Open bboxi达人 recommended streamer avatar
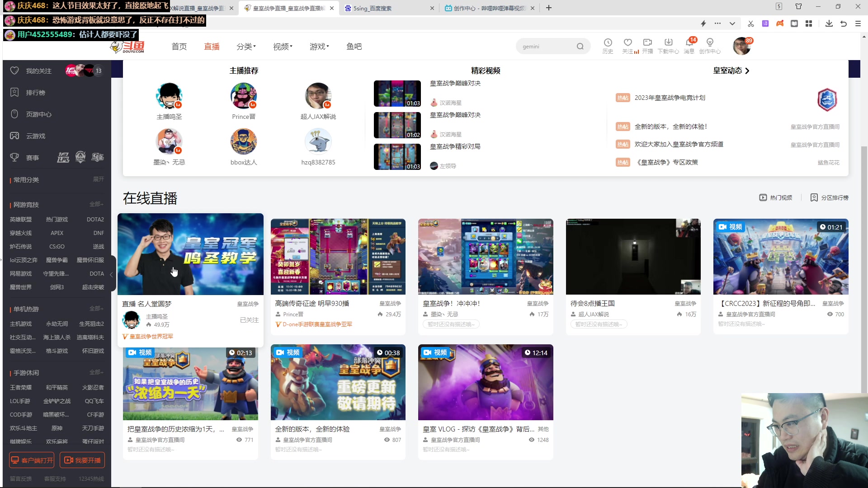This screenshot has width=868, height=488. [243, 141]
